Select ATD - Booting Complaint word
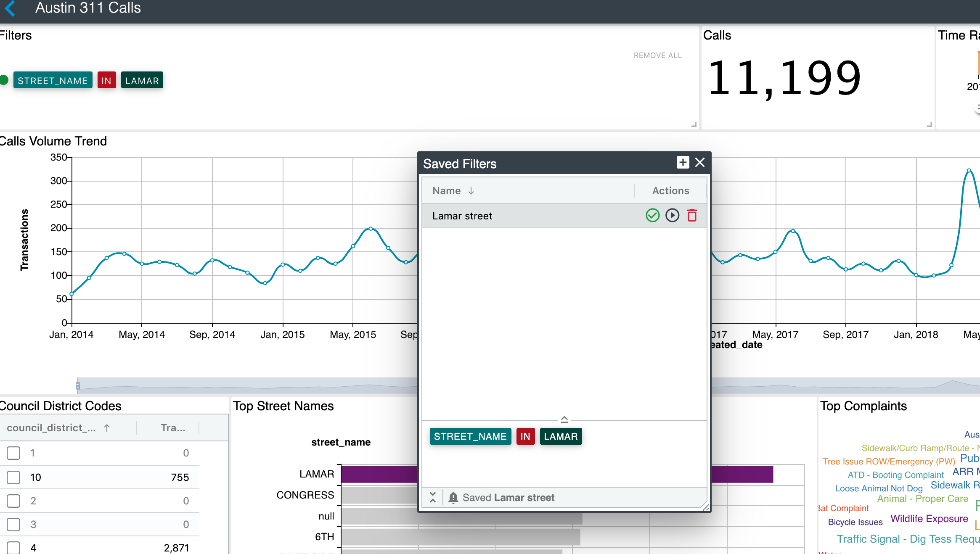 point(895,475)
